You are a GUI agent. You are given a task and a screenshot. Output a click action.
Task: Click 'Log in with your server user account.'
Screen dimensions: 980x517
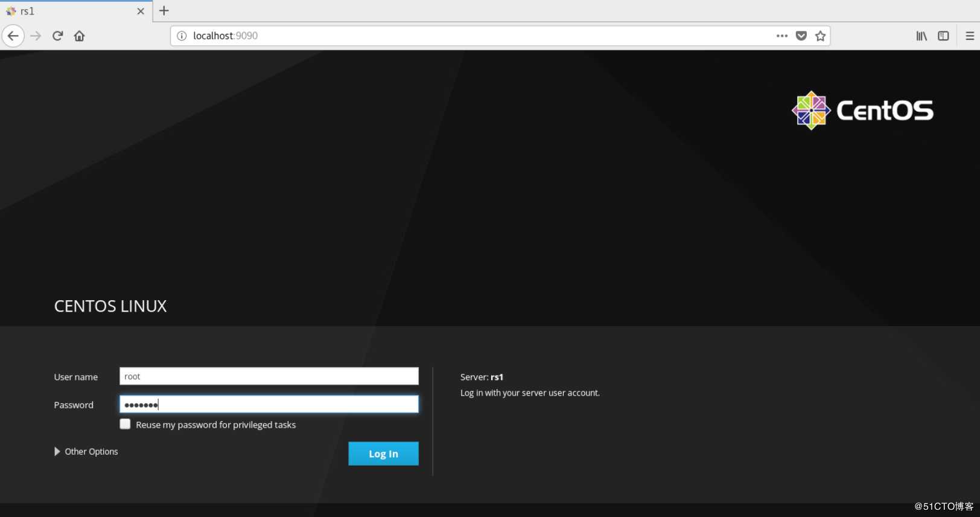click(530, 393)
